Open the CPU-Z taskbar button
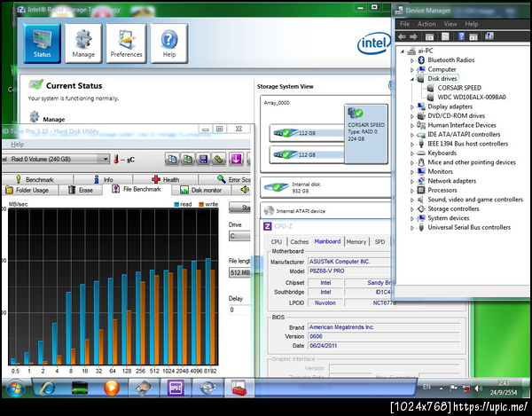532x416 pixels. point(176,388)
